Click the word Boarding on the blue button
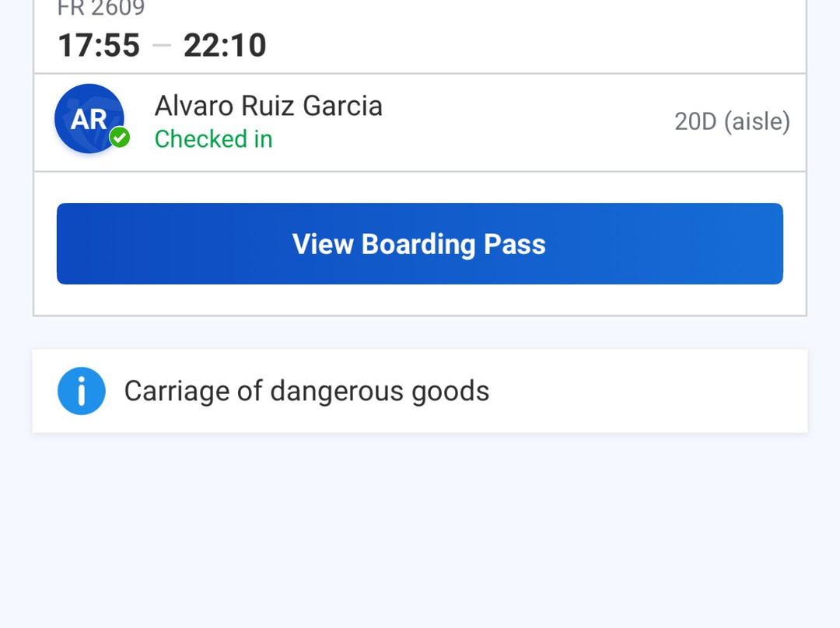 click(418, 244)
